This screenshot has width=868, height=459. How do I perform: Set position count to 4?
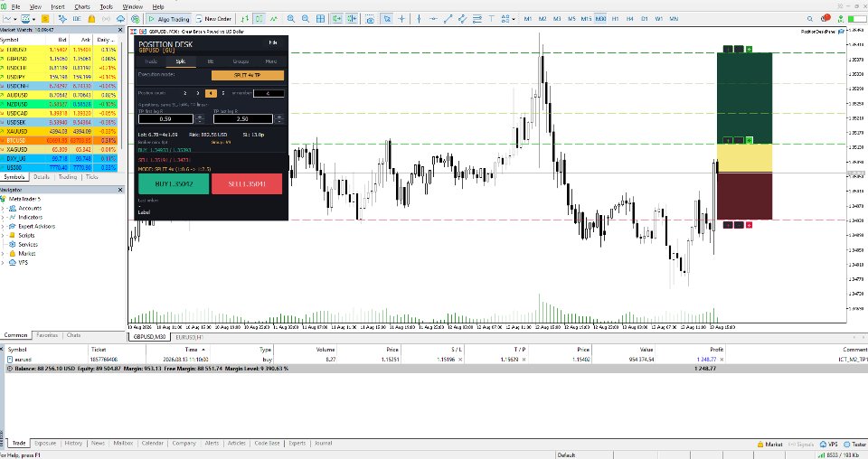click(211, 93)
